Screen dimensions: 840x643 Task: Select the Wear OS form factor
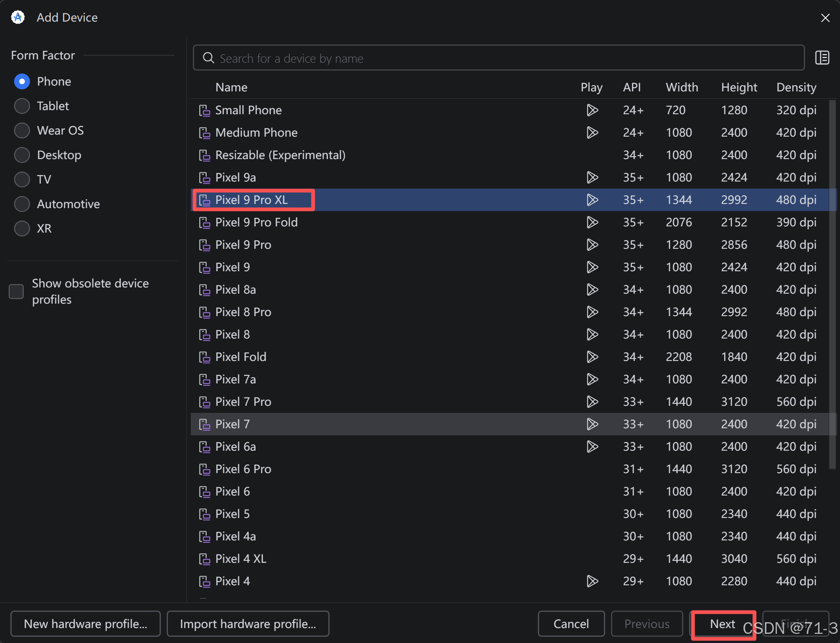[x=22, y=131]
